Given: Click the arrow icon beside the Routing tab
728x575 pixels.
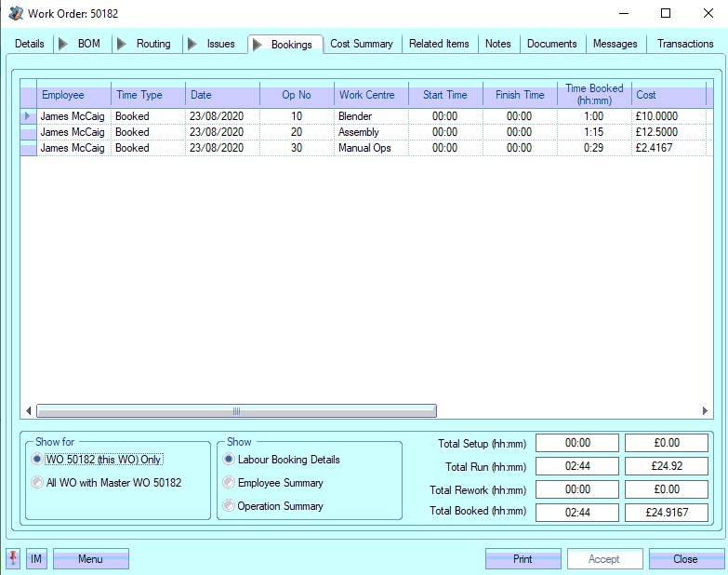Looking at the screenshot, I should pos(122,44).
